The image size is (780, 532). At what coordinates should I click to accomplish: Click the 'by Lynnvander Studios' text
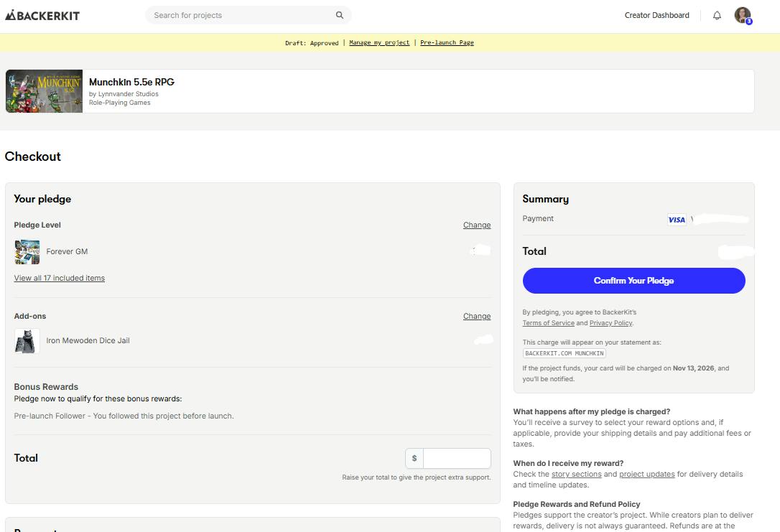pos(124,94)
